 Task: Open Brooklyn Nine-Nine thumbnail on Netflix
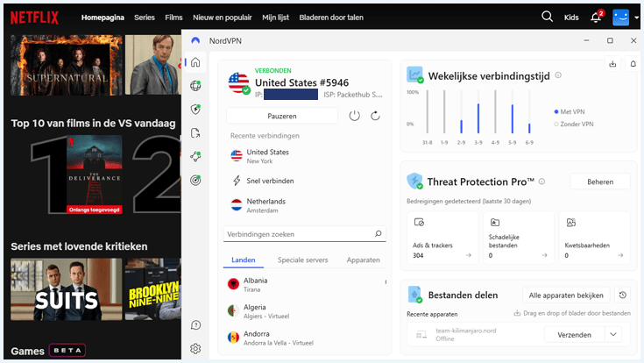152,289
